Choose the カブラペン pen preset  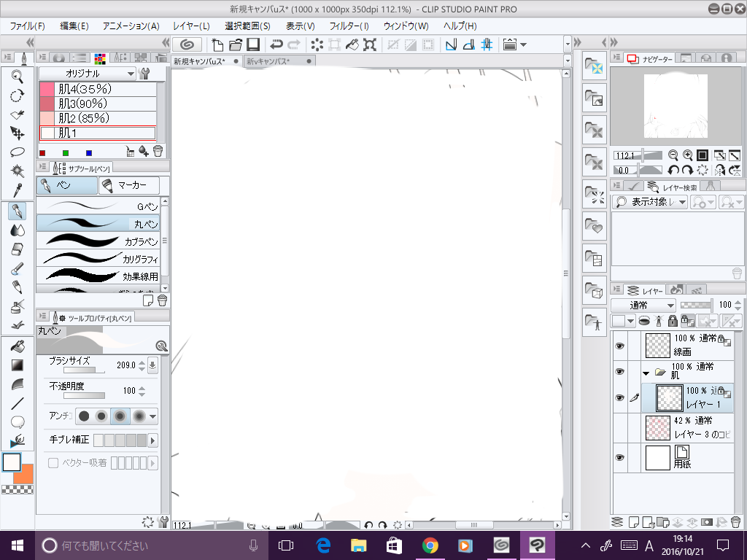point(98,241)
